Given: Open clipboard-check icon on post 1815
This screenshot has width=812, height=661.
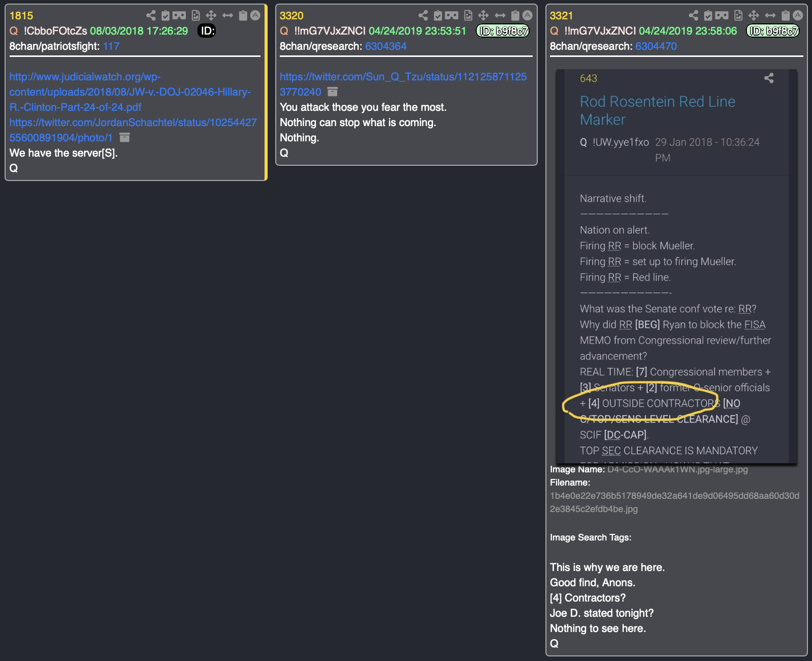Looking at the screenshot, I should (165, 16).
